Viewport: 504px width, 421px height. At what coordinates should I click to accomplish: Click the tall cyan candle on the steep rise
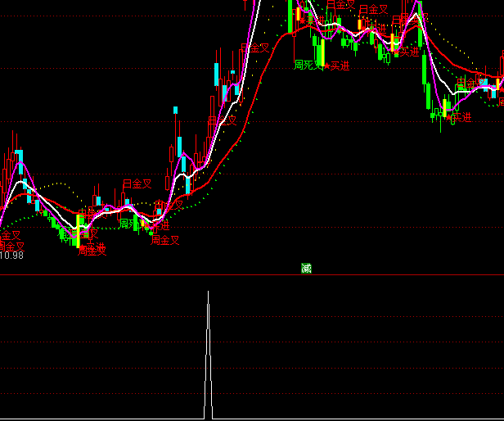217,74
